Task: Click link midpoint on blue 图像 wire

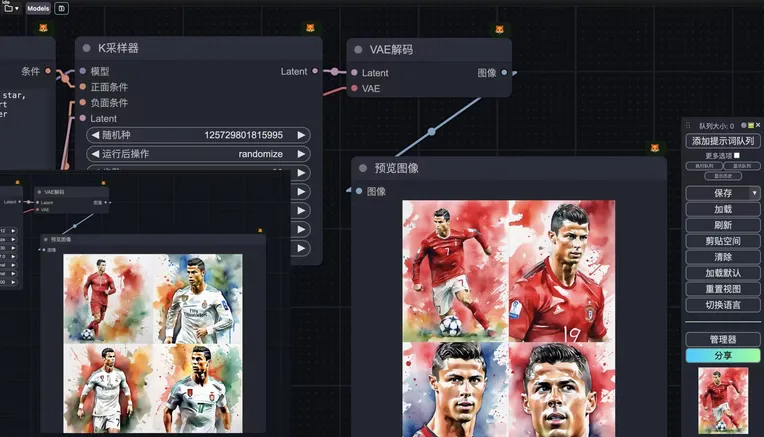Action: click(431, 132)
